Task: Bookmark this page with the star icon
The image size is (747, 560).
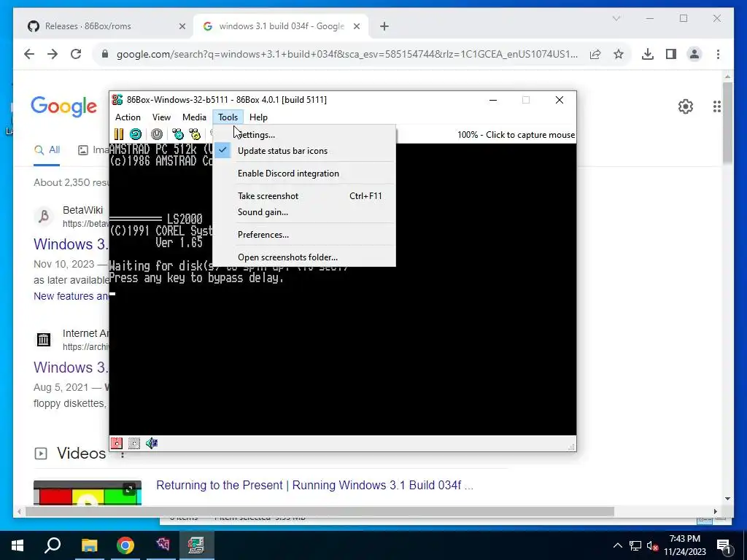Action: click(619, 54)
